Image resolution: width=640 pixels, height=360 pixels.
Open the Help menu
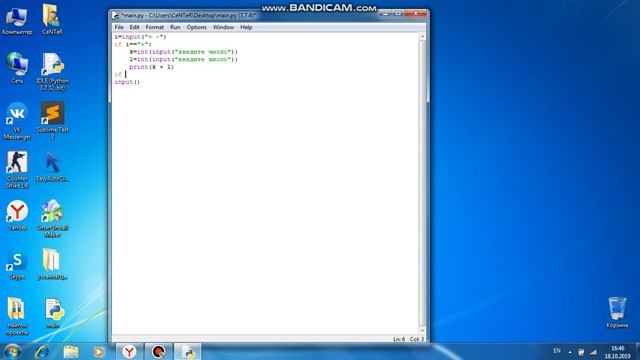246,27
